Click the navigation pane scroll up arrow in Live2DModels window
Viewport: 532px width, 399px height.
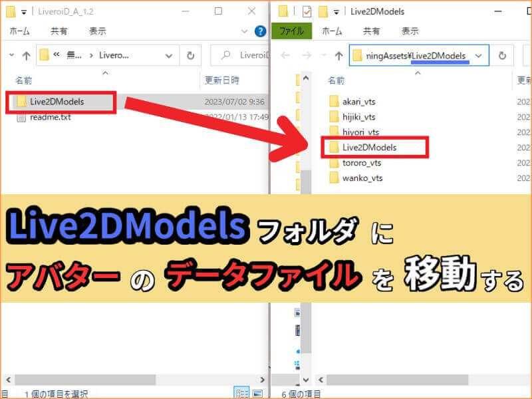coord(306,78)
